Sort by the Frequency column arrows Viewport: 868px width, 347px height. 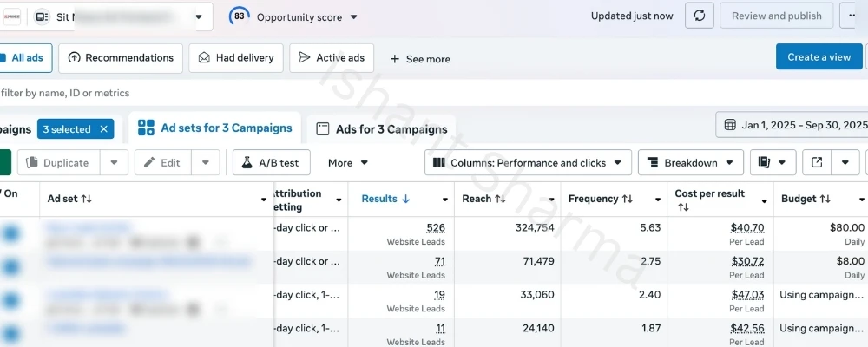[627, 199]
